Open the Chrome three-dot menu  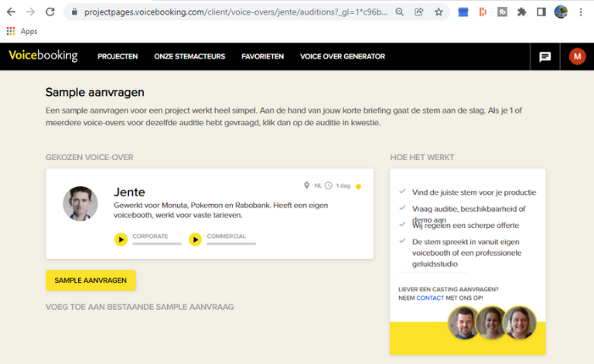click(581, 12)
